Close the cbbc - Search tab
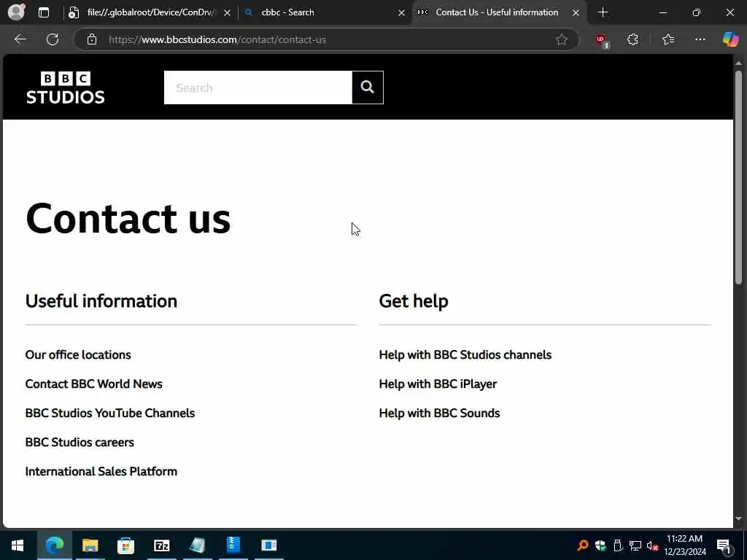This screenshot has height=560, width=747. point(401,12)
